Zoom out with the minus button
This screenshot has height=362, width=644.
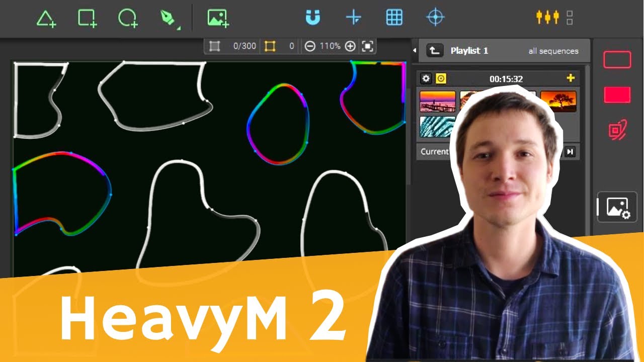pyautogui.click(x=310, y=46)
